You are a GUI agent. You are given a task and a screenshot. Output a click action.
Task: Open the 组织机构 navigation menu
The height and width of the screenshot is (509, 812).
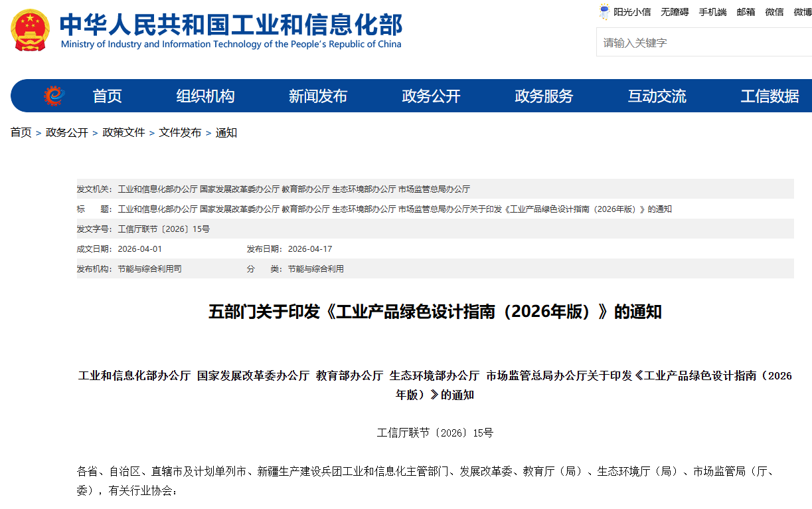click(x=205, y=96)
